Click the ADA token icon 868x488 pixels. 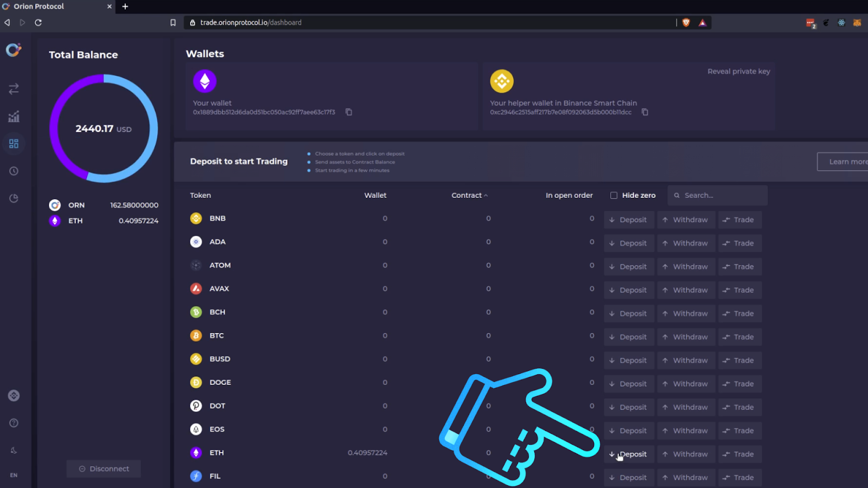[x=196, y=242]
